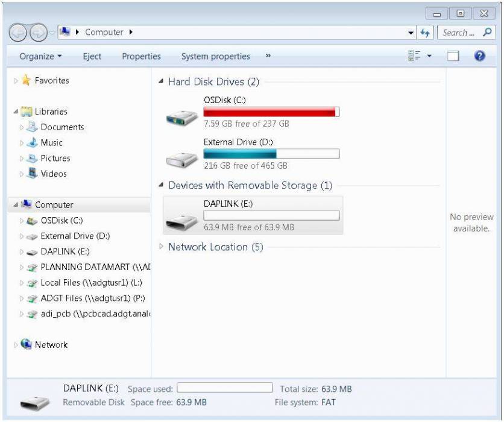504x422 pixels.
Task: Click Local Files (L:) network drive icon
Action: tap(32, 283)
